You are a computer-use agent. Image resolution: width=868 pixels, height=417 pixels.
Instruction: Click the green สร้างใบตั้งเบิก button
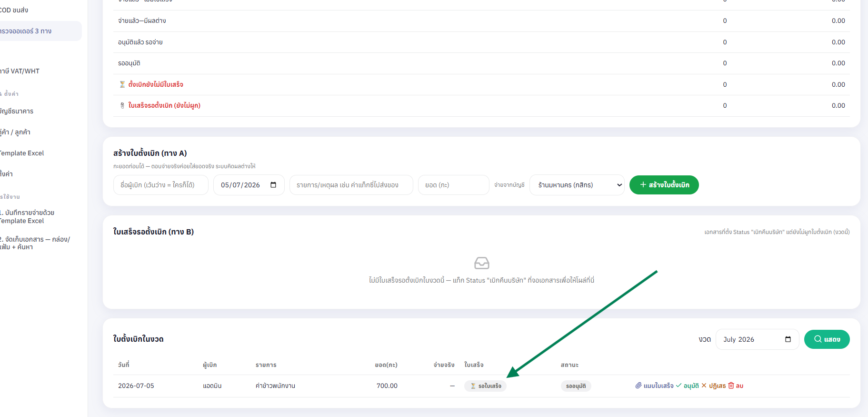click(x=664, y=185)
